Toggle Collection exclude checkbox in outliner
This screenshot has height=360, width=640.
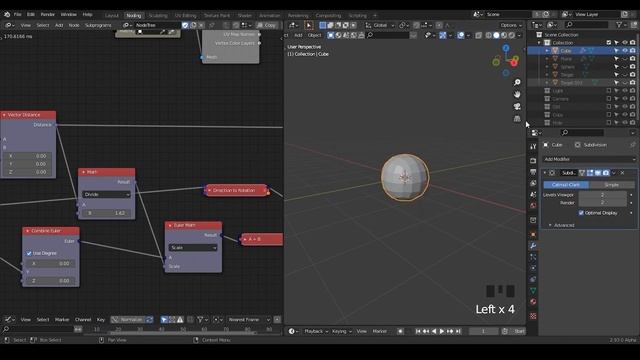pos(609,42)
